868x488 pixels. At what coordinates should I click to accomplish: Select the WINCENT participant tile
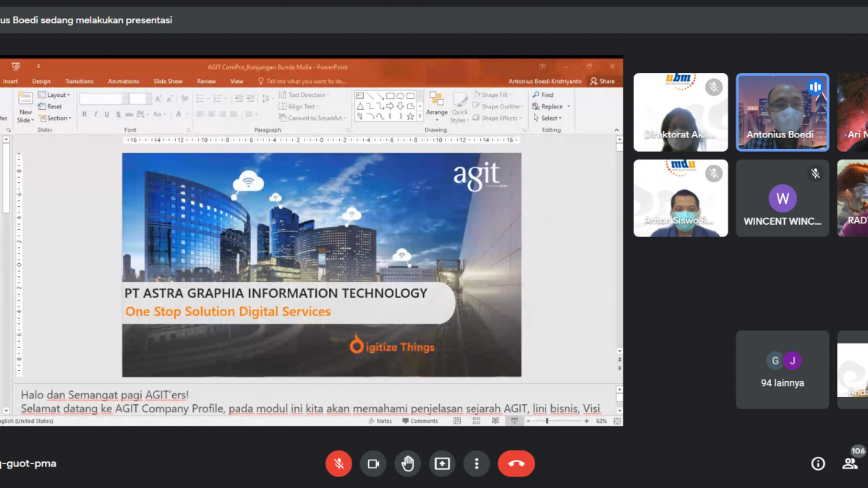tap(783, 198)
